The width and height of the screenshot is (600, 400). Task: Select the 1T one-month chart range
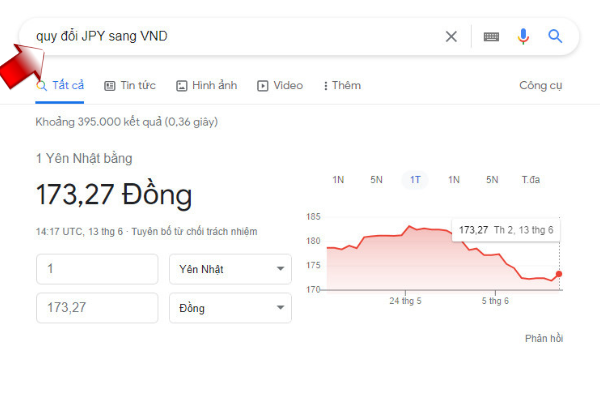[415, 180]
